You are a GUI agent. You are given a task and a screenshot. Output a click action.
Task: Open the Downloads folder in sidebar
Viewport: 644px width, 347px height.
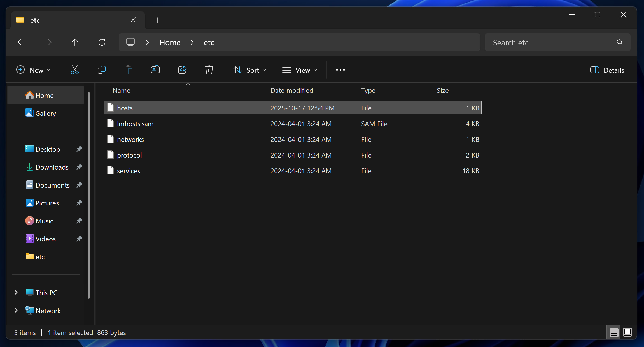point(52,167)
